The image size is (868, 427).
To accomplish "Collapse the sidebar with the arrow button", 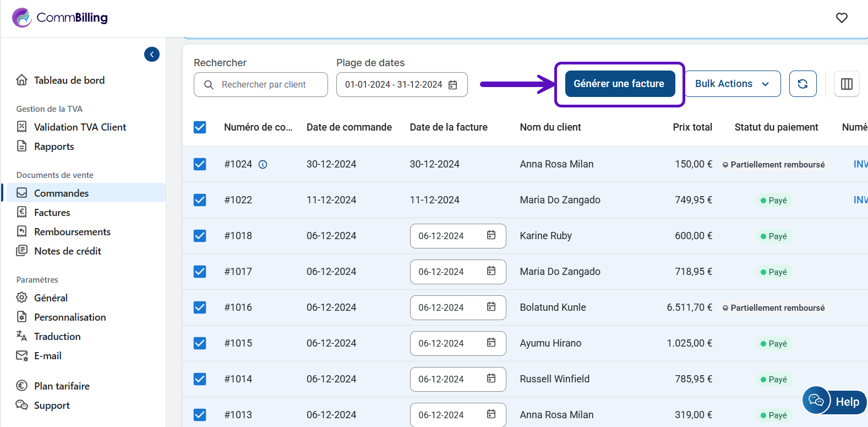I will tap(152, 54).
